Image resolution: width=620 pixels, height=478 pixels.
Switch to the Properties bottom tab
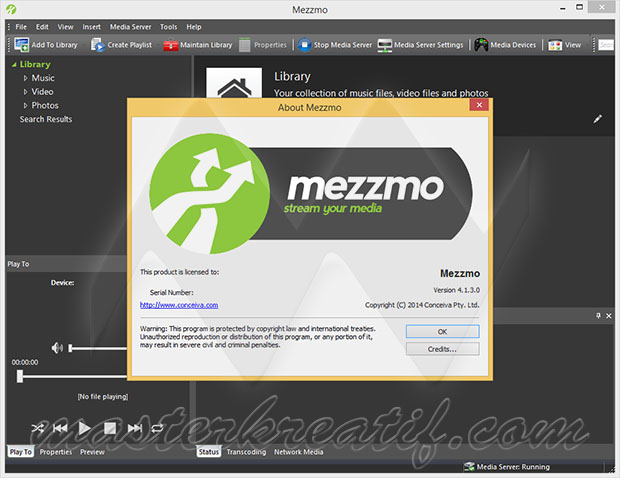pyautogui.click(x=56, y=452)
